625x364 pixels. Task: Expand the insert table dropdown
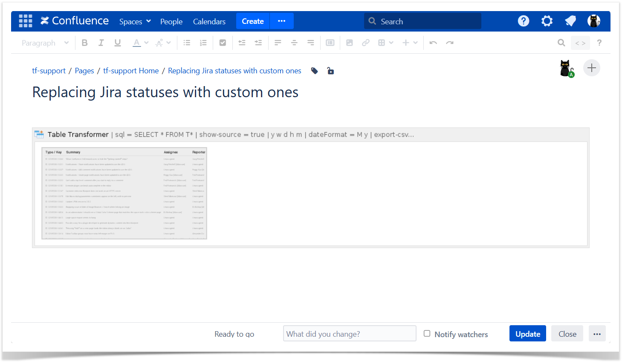[x=391, y=43]
